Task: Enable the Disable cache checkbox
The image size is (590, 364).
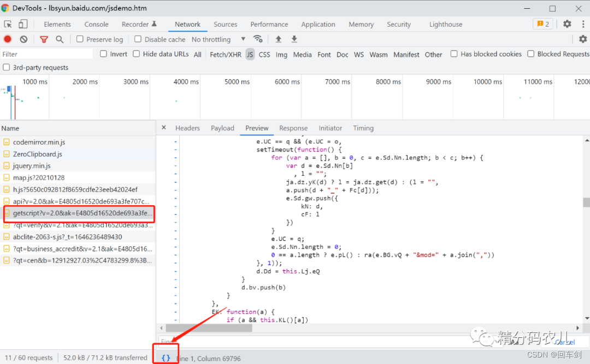Action: [x=138, y=39]
